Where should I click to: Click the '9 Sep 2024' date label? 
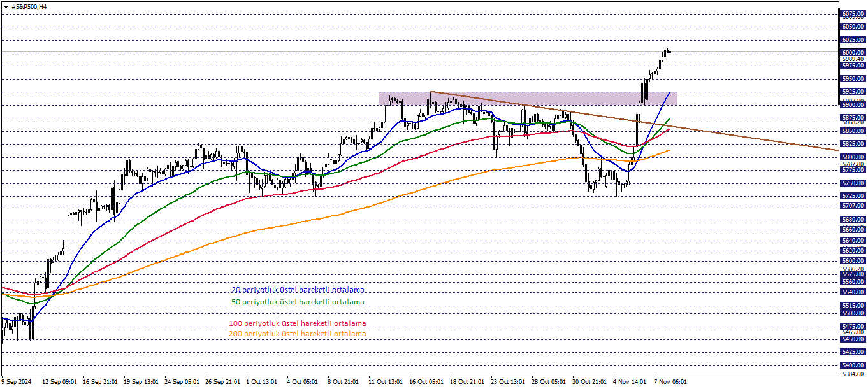[17, 382]
